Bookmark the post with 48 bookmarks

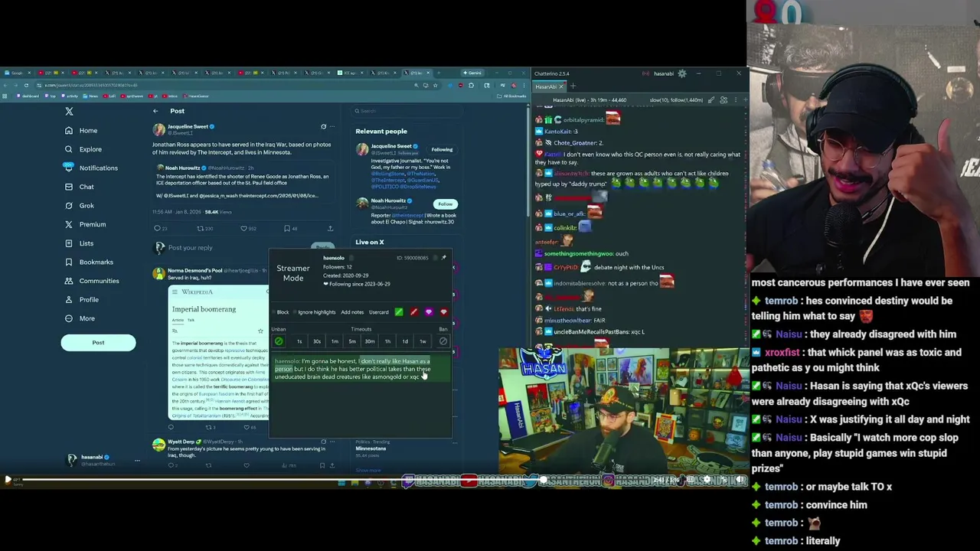[x=290, y=228]
